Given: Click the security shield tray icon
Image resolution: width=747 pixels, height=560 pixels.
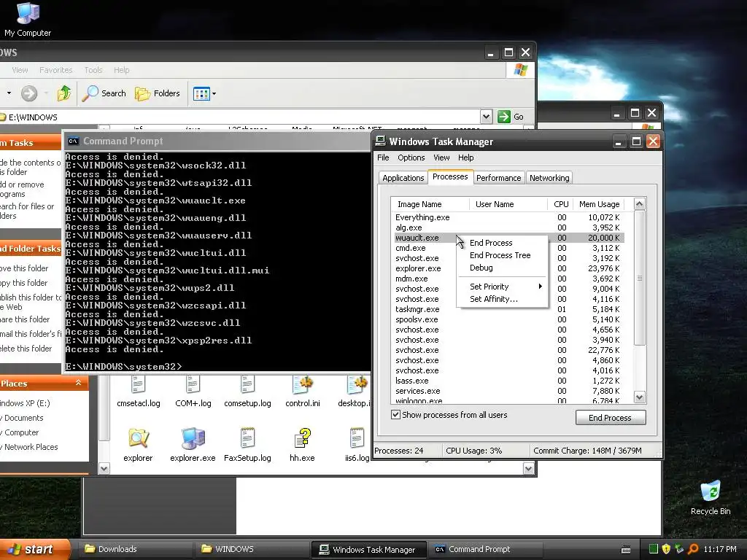Looking at the screenshot, I should [666, 549].
